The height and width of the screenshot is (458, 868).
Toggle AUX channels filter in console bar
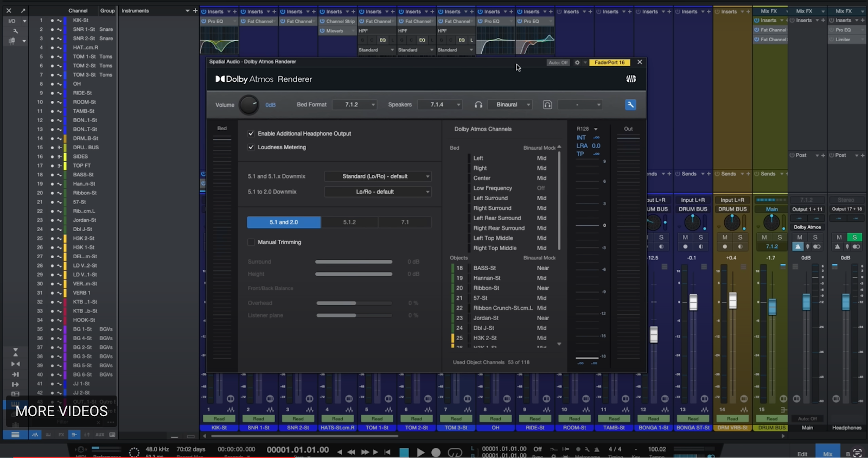[x=100, y=435]
